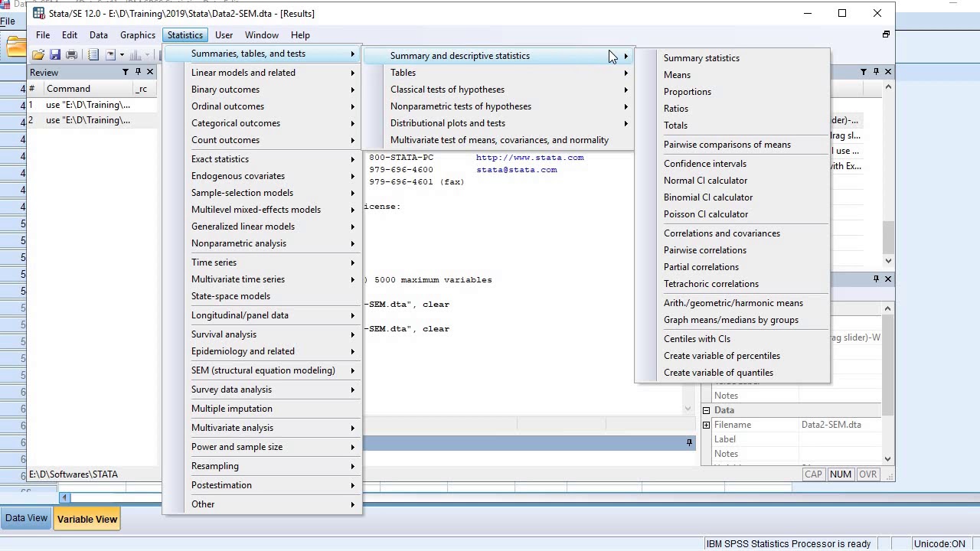980x551 pixels.
Task: Open Binary outcomes submenu
Action: 263,90
